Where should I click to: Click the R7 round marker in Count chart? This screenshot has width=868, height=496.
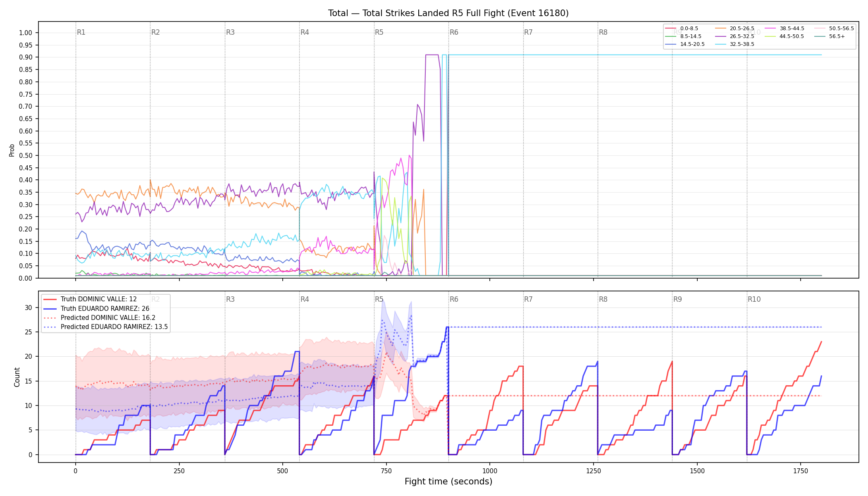point(528,299)
